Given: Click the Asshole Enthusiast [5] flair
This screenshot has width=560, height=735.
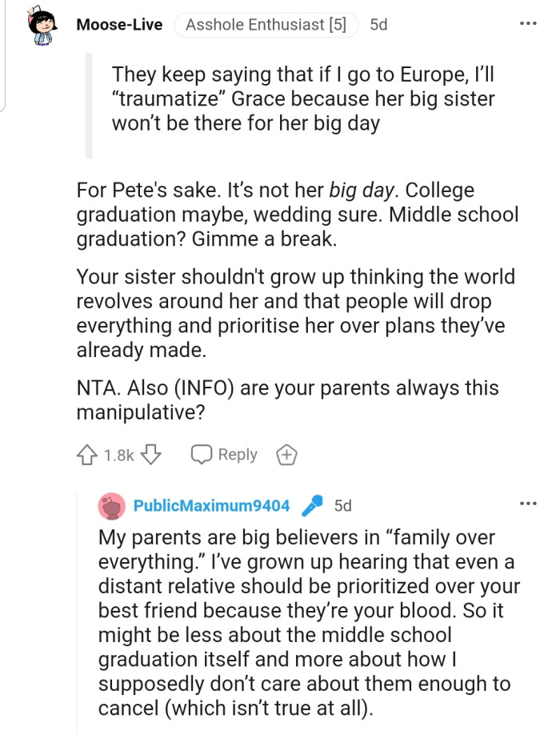Looking at the screenshot, I should click(266, 25).
